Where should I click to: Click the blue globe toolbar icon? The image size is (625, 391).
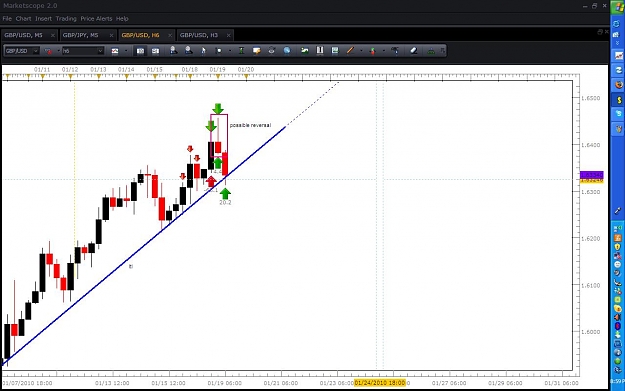[287, 51]
